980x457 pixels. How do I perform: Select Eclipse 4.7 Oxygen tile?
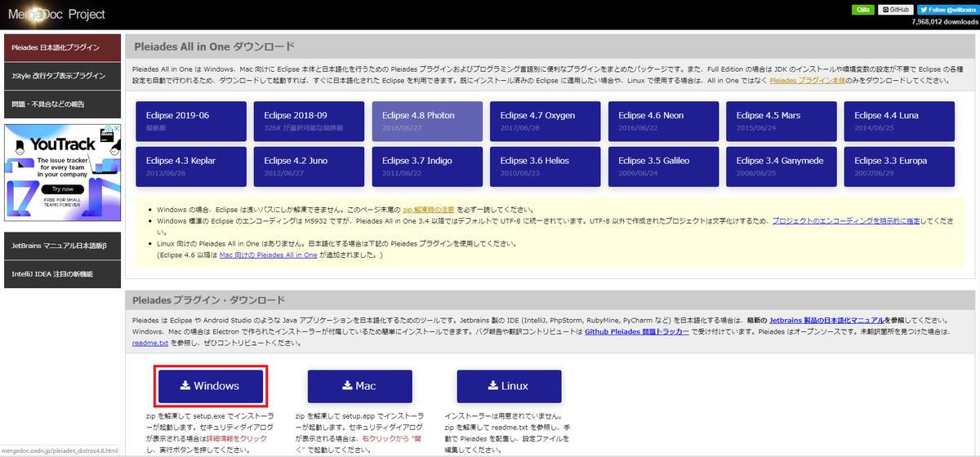pyautogui.click(x=545, y=122)
